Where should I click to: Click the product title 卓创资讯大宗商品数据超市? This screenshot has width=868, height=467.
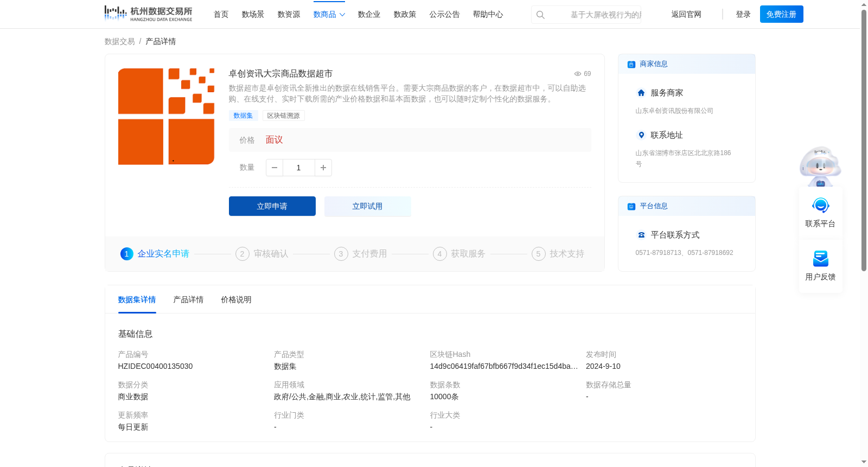coord(280,74)
